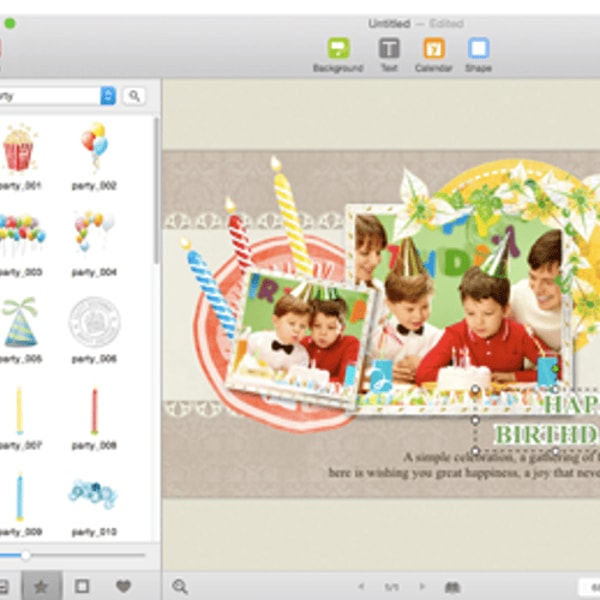Image resolution: width=600 pixels, height=600 pixels.
Task: Go to the next page arrow
Action: 422,586
